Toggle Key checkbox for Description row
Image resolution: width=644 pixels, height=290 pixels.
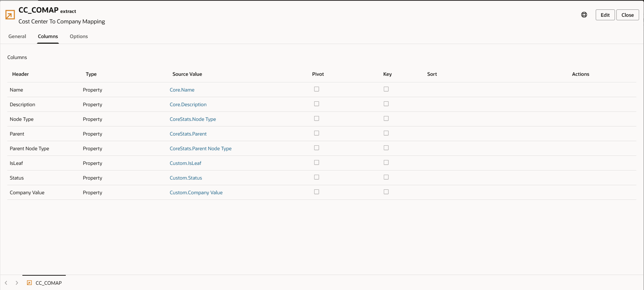(x=386, y=104)
